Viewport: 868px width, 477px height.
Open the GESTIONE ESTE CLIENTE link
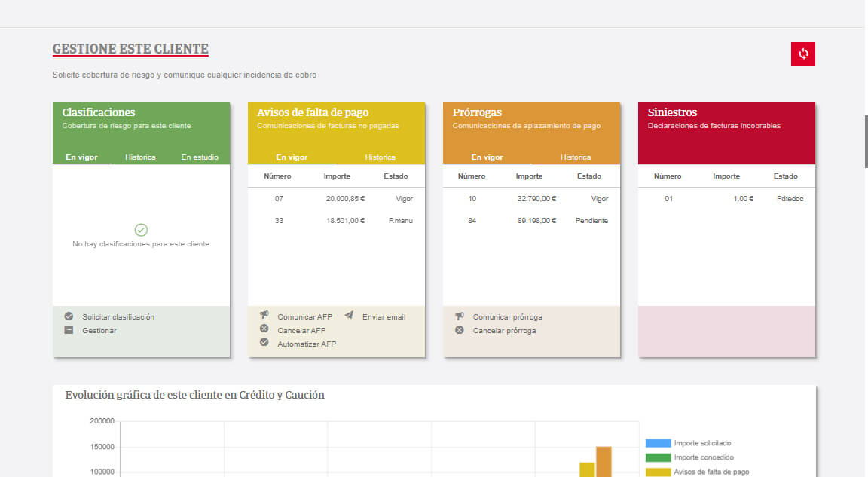(130, 48)
